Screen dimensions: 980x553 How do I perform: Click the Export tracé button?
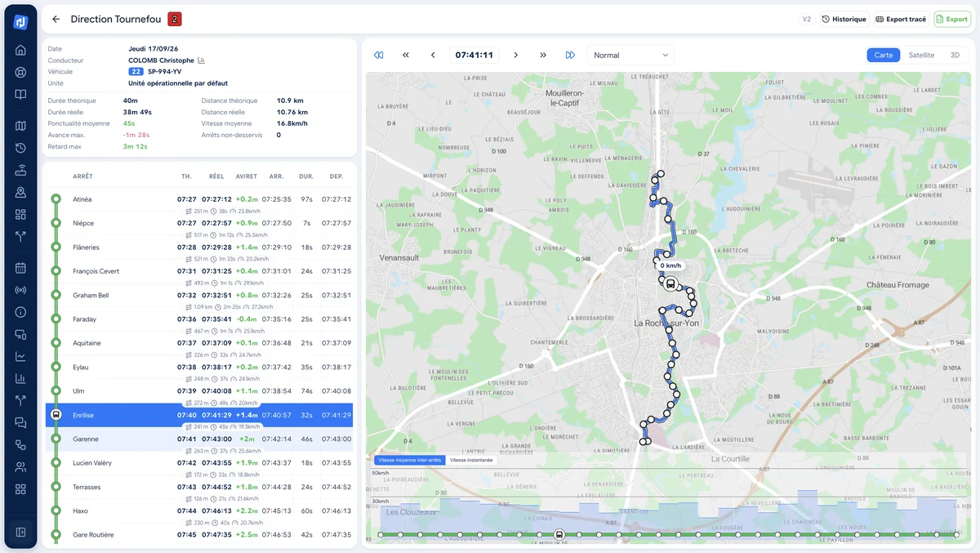(x=901, y=19)
